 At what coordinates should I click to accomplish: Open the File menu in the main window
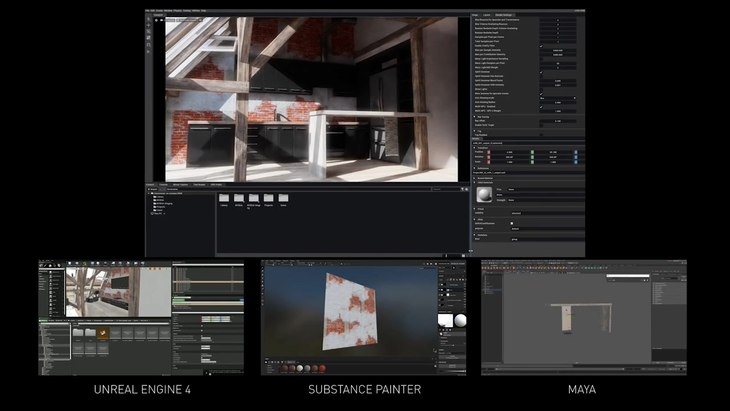tap(147, 10)
